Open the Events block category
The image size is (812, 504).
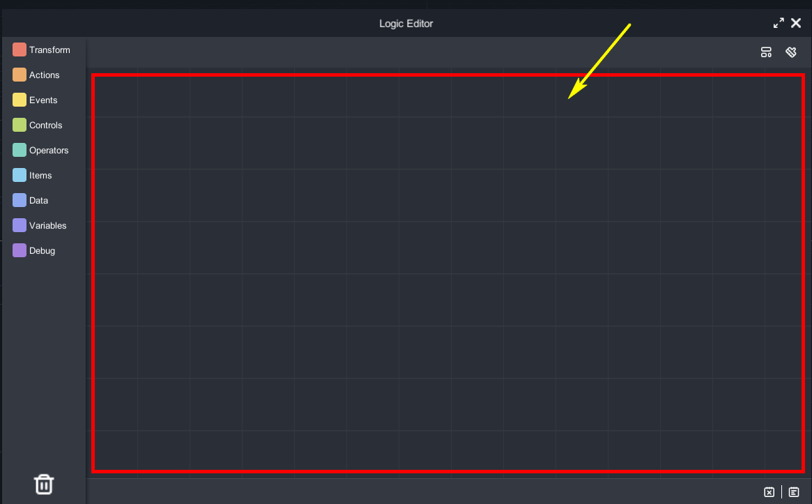(x=43, y=100)
